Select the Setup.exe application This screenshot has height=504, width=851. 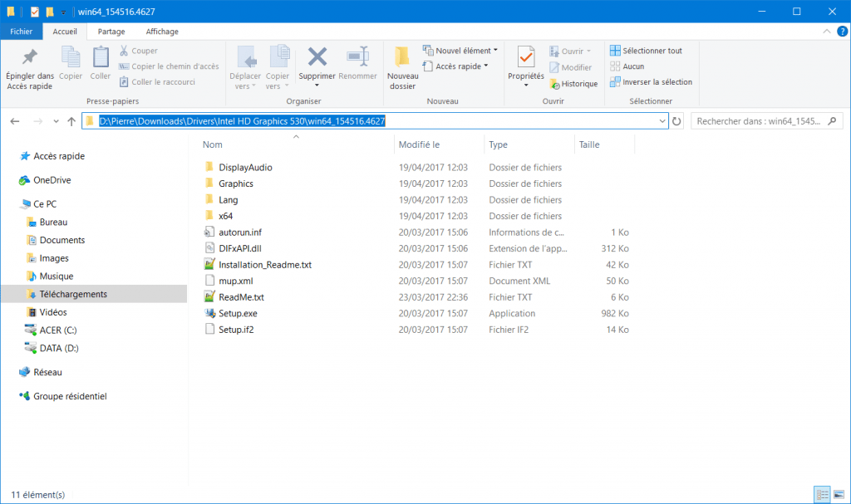point(238,314)
